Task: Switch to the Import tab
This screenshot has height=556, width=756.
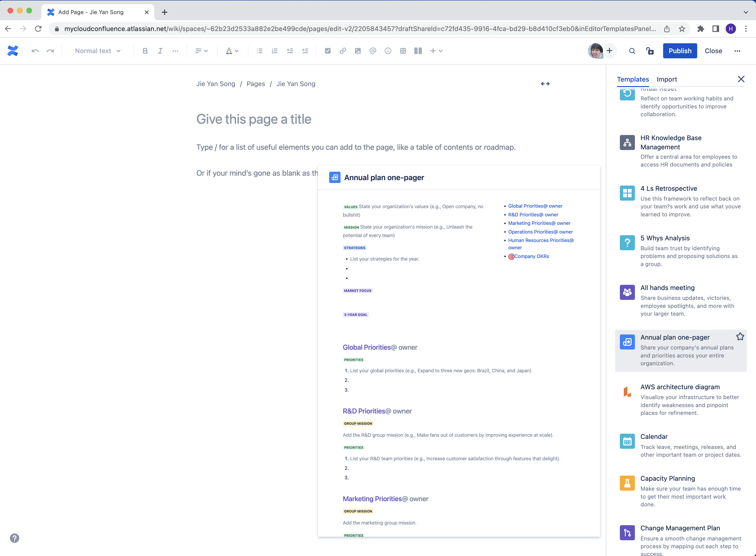Action: 666,79
